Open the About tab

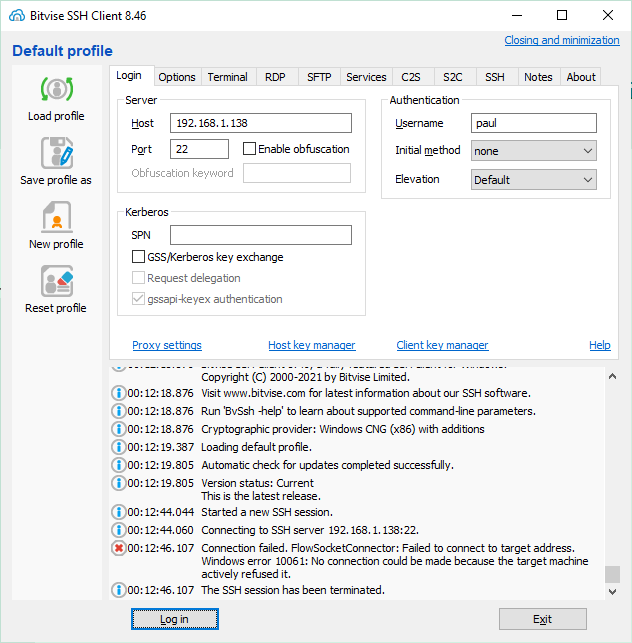pyautogui.click(x=581, y=77)
